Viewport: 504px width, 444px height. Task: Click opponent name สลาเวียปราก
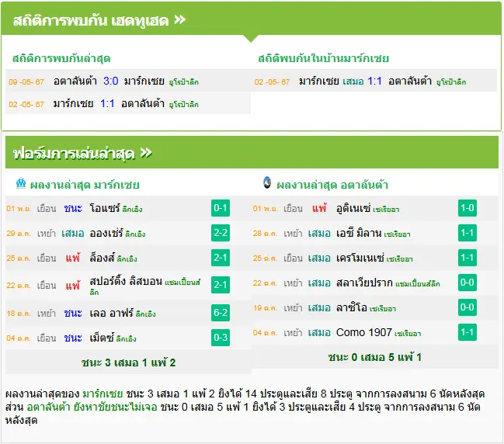pos(364,283)
